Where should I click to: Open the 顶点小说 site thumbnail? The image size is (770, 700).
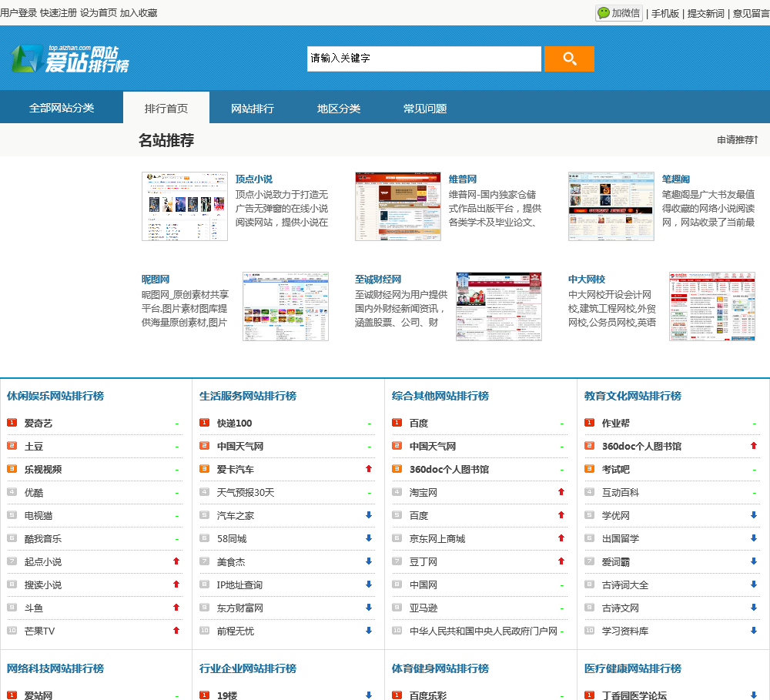(185, 206)
